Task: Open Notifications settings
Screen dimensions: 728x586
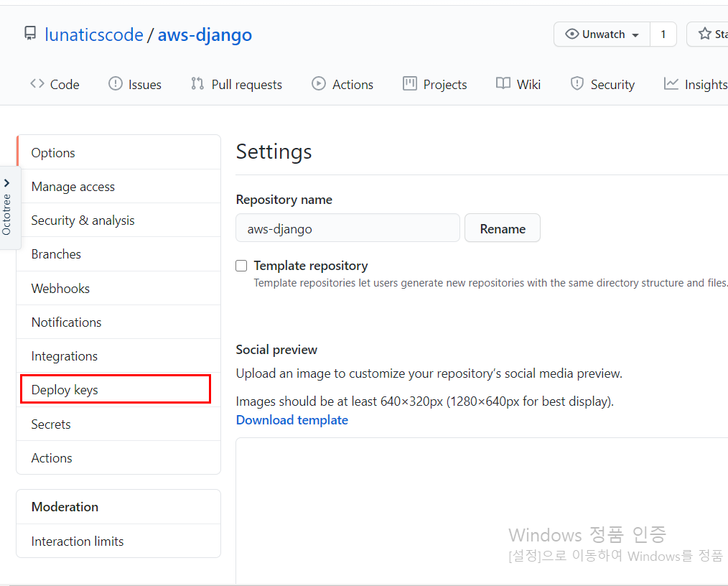Action: [118, 322]
